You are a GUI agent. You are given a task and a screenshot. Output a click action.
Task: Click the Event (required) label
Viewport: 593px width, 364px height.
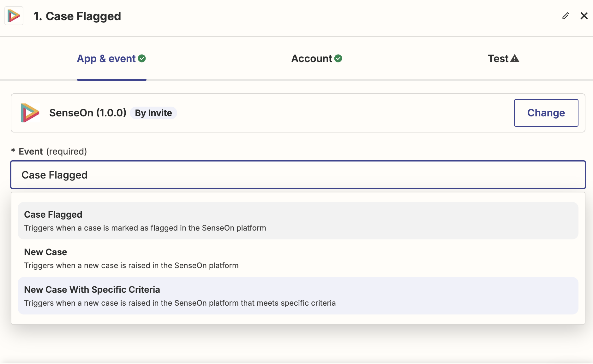click(49, 151)
